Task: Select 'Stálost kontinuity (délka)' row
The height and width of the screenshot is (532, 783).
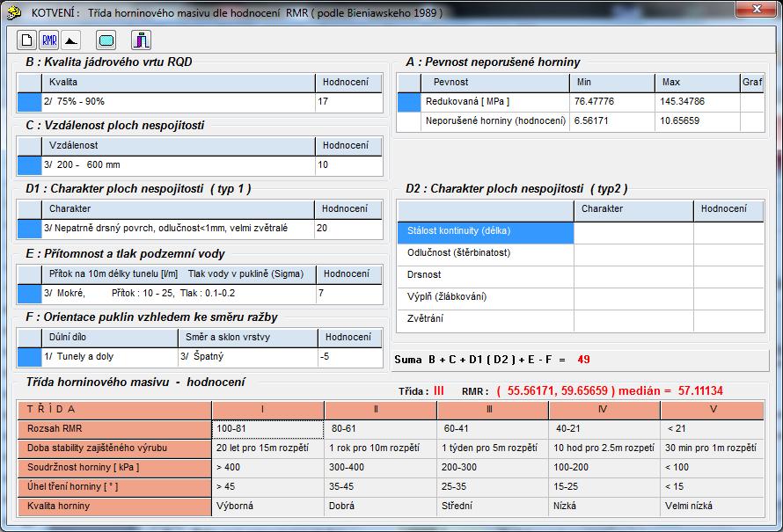Action: click(x=486, y=233)
